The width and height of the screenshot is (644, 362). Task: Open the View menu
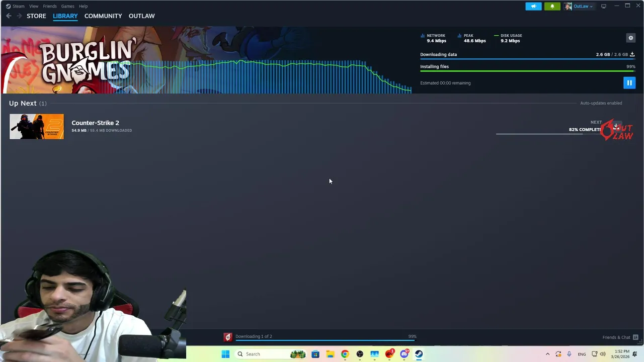pos(34,6)
